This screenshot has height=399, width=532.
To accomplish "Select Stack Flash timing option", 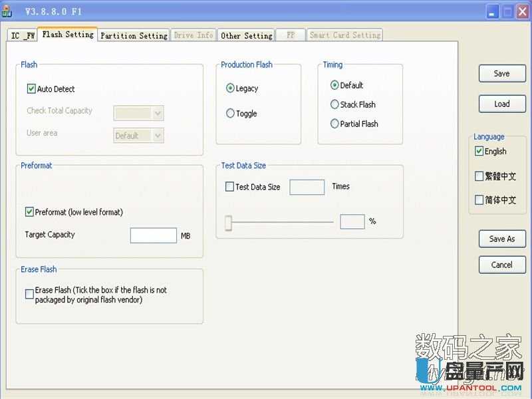I will pyautogui.click(x=334, y=104).
